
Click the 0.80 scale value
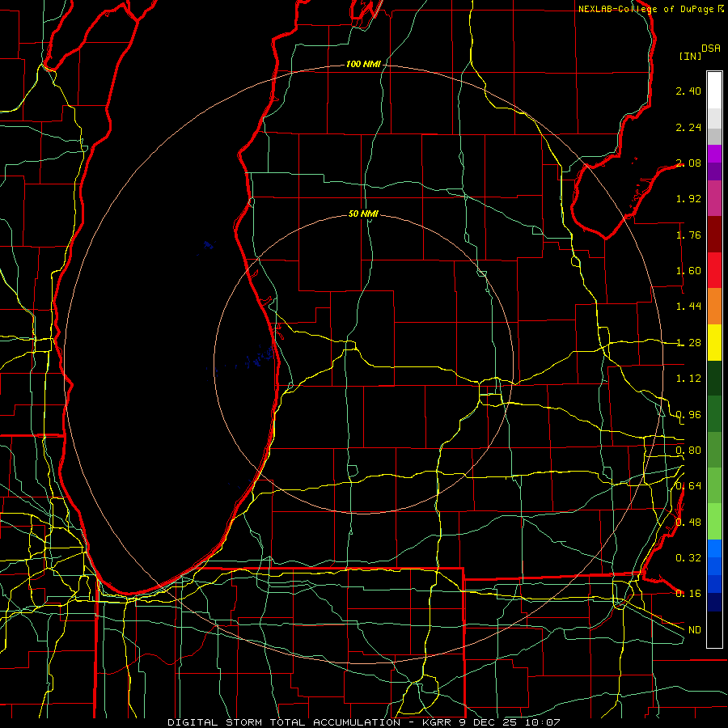[x=688, y=451]
